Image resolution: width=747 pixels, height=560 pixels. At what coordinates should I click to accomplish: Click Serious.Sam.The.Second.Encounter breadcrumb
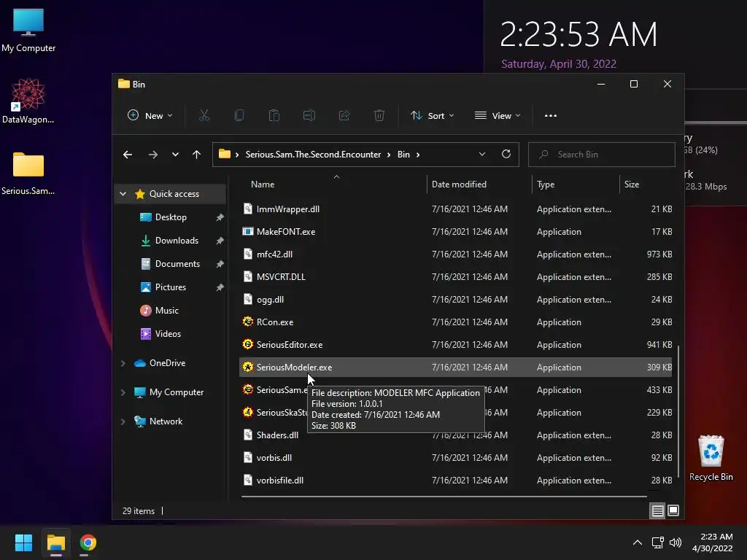pos(313,155)
